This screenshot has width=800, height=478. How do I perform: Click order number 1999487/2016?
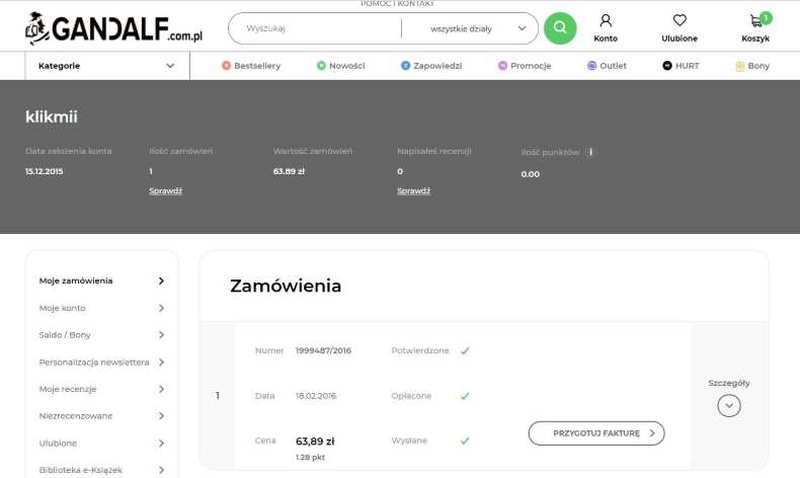pyautogui.click(x=323, y=351)
